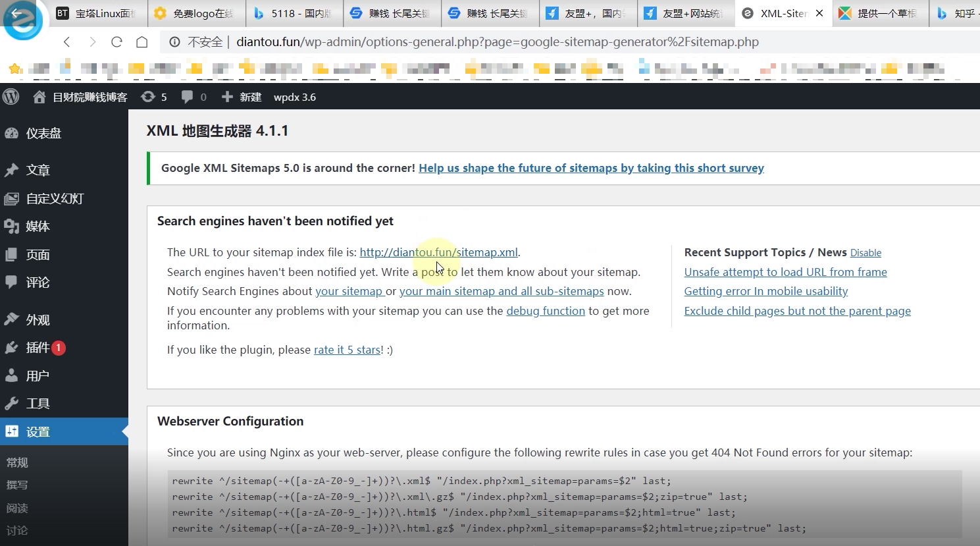Click 'your main sitemap and all sub-sitemaps' link

coord(502,291)
